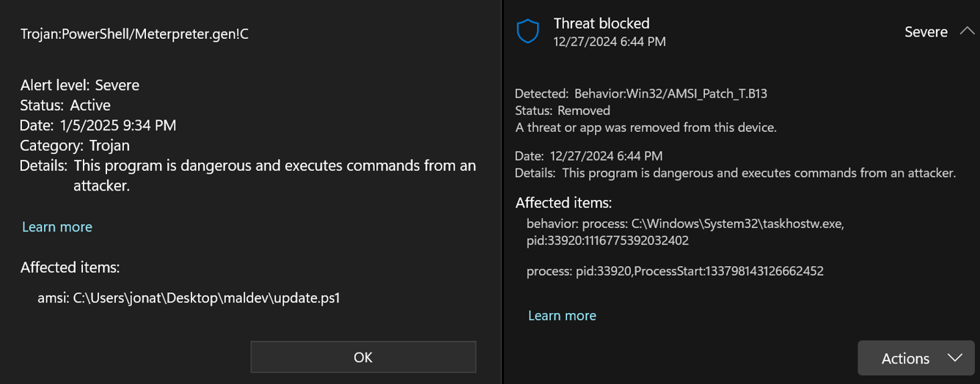Click the 12/27/2024 timestamp under Threat blocked
Screen dimensions: 980x384
(x=610, y=42)
